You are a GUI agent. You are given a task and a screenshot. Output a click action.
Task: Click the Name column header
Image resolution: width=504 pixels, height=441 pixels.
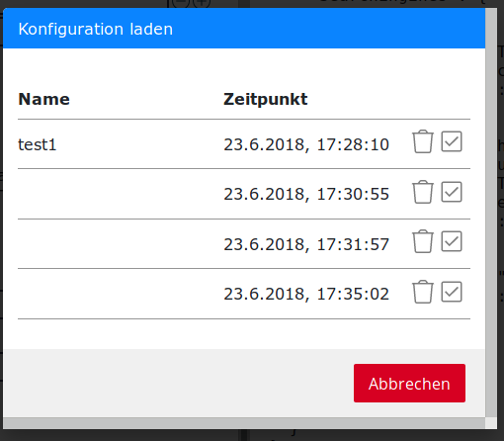(44, 99)
